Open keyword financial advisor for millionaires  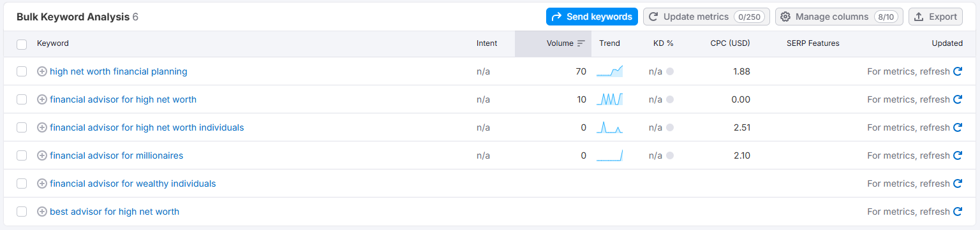click(117, 155)
